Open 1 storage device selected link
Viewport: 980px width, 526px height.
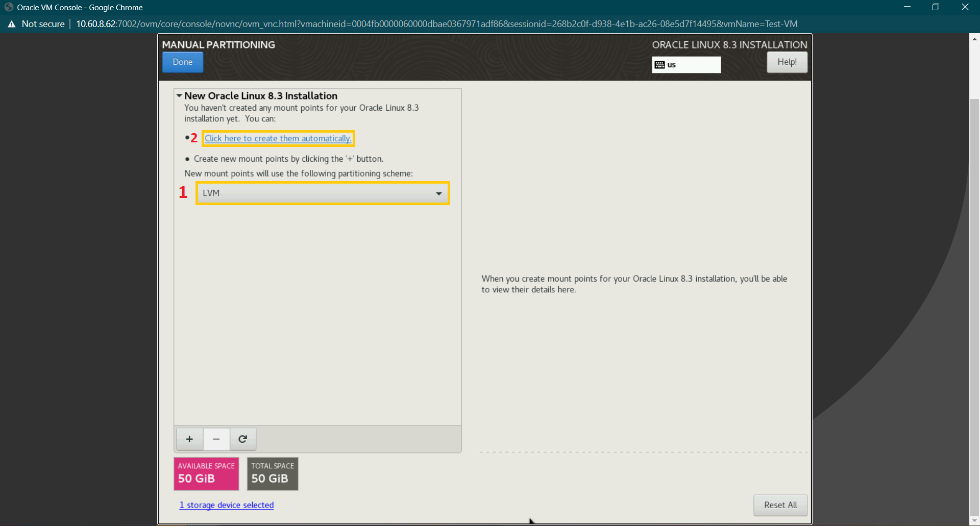[227, 505]
